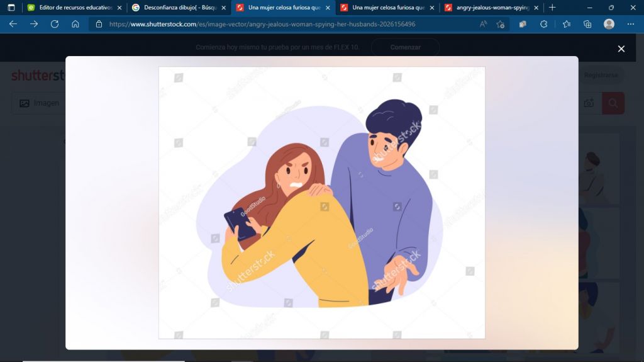Image resolution: width=644 pixels, height=362 pixels.
Task: Open the Extensions puzzle icon
Action: [544, 25]
